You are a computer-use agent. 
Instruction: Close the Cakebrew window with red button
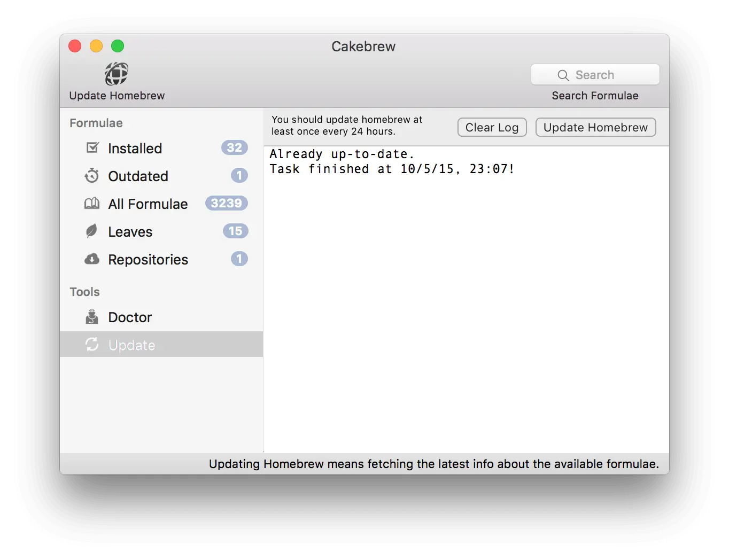[x=75, y=46]
